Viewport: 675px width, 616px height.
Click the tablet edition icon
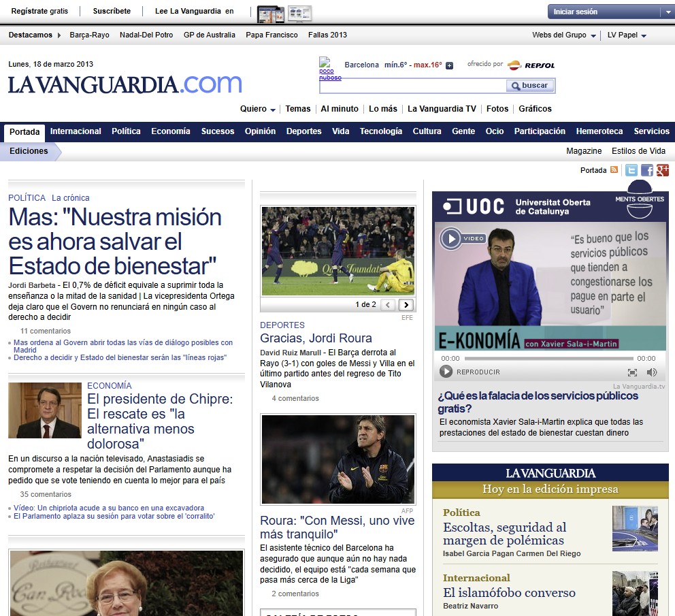pos(270,13)
